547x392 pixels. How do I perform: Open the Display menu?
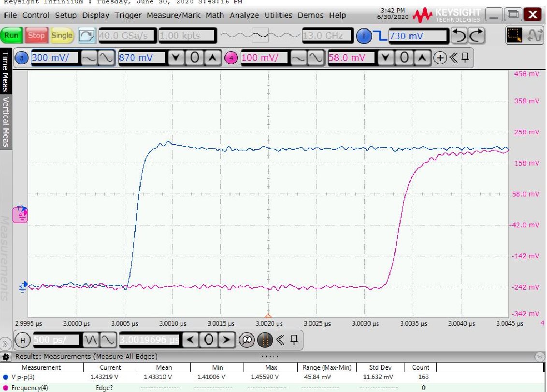point(96,15)
